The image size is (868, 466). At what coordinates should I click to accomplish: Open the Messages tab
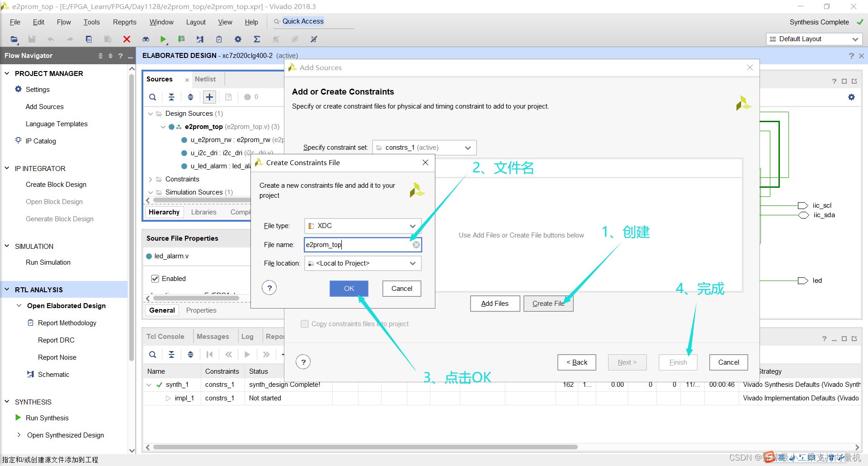click(x=212, y=337)
